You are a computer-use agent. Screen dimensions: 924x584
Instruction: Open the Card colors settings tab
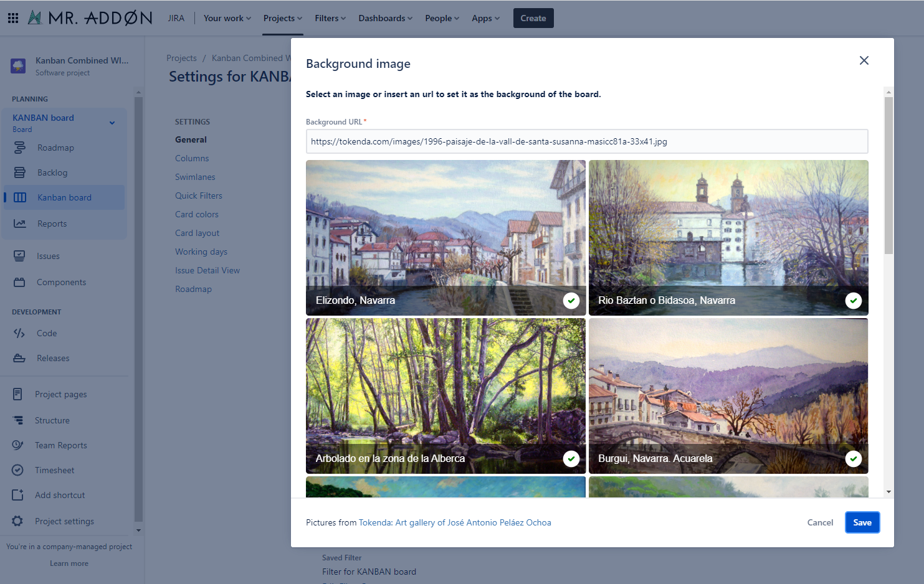(197, 214)
